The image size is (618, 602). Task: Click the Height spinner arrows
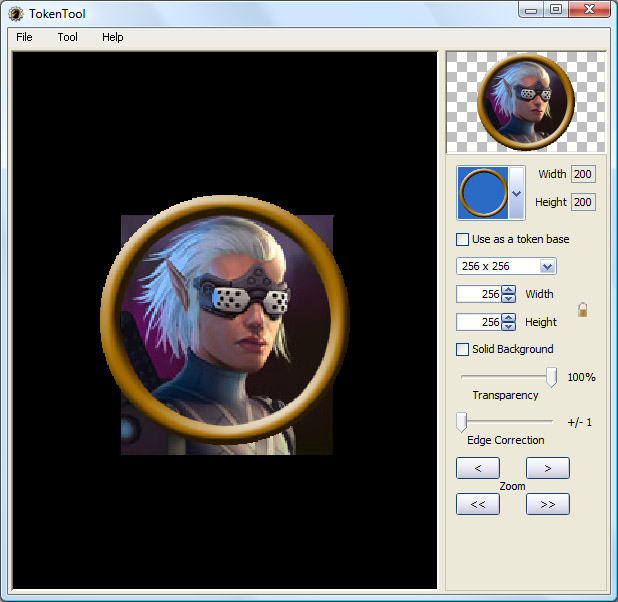pyautogui.click(x=509, y=322)
